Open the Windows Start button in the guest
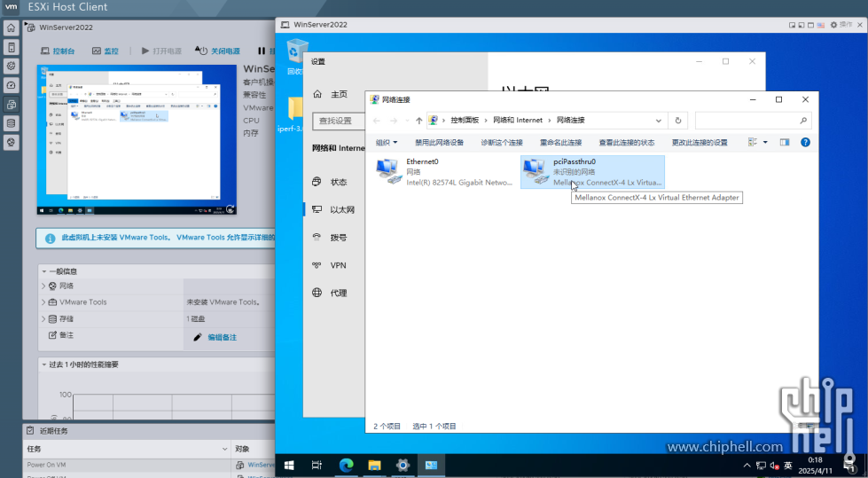Image resolution: width=868 pixels, height=478 pixels. [x=289, y=466]
